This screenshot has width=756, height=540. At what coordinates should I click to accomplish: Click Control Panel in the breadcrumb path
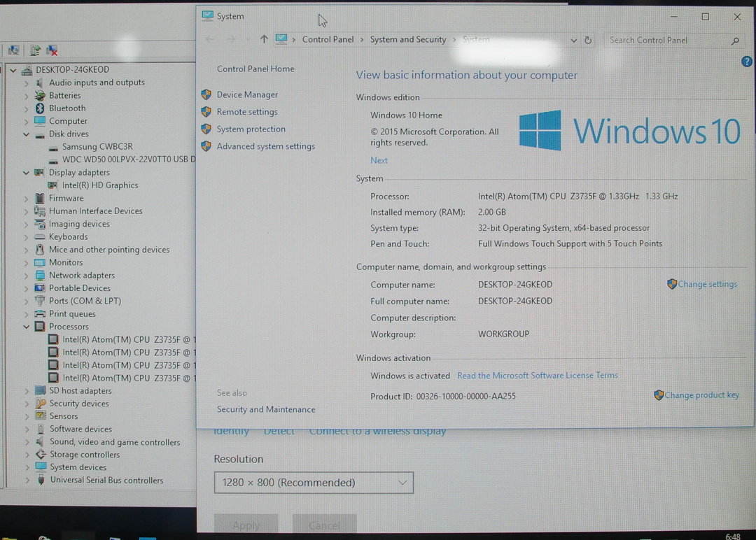(x=328, y=39)
